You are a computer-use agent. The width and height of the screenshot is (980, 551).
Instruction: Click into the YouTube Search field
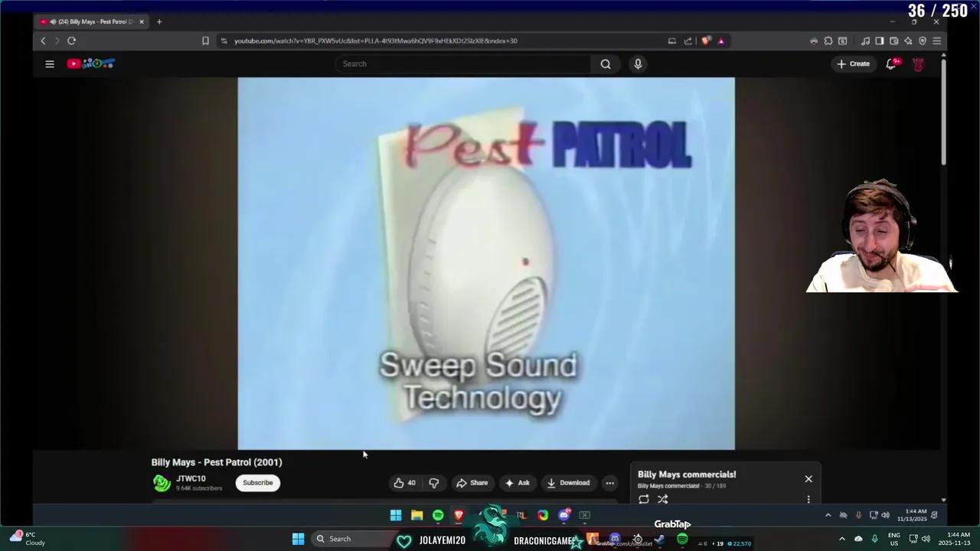click(463, 64)
